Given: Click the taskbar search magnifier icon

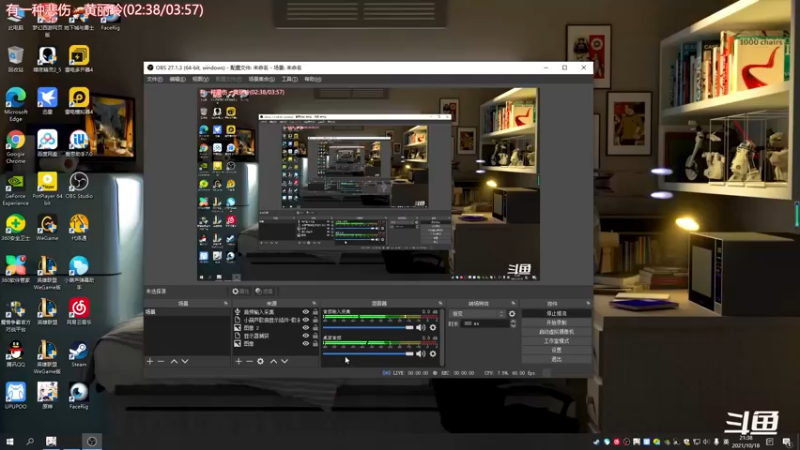Looking at the screenshot, I should click(x=30, y=441).
